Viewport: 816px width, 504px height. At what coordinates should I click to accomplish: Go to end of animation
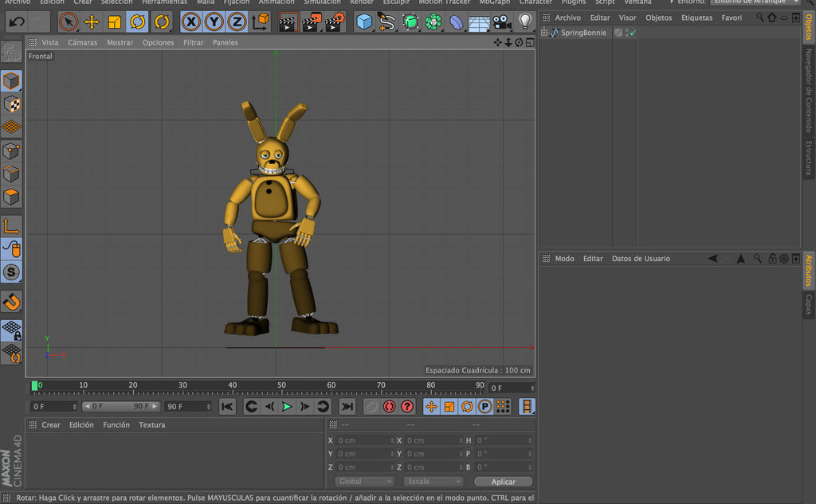pos(347,407)
